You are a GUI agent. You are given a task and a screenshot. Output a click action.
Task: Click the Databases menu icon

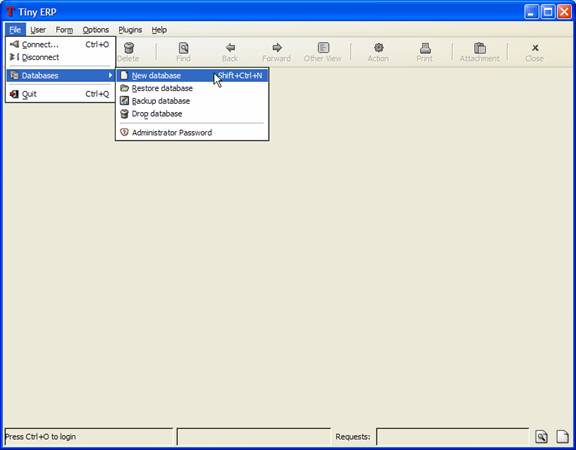coord(14,76)
